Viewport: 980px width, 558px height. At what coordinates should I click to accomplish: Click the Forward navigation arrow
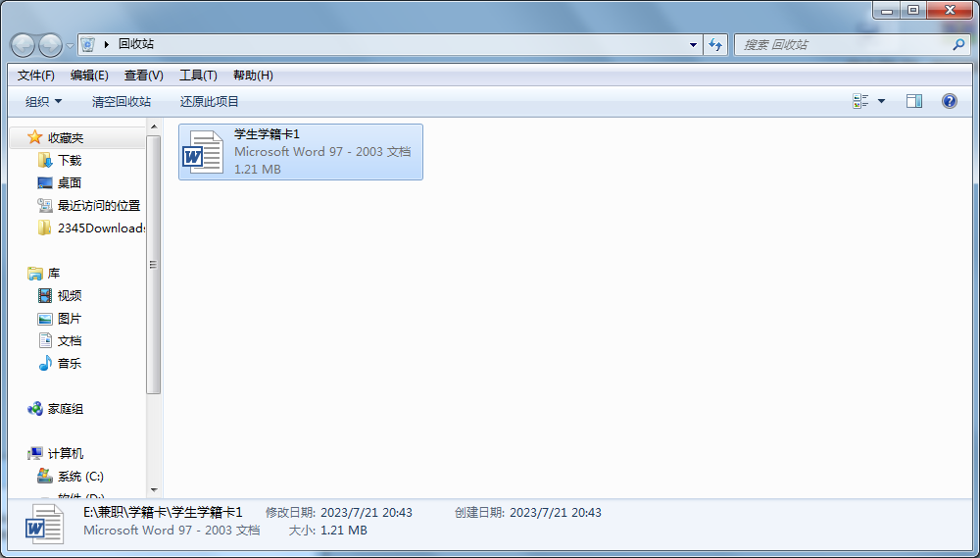click(50, 45)
